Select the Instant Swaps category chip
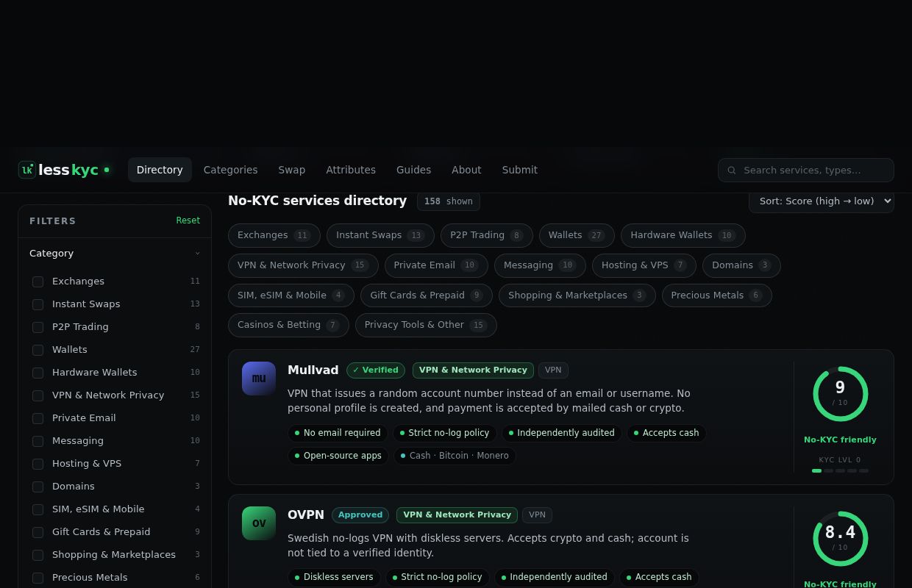The height and width of the screenshot is (588, 912). (380, 235)
